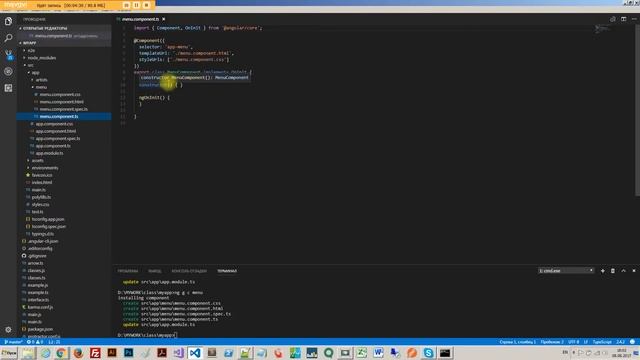Viewport: 640px width, 360px height.
Task: Open the terminal selector dropdown cmd.exe
Action: click(566, 271)
